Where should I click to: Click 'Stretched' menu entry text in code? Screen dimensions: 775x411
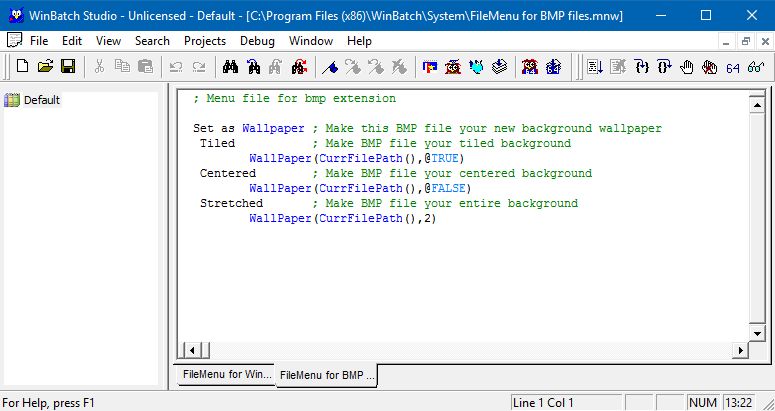point(231,203)
